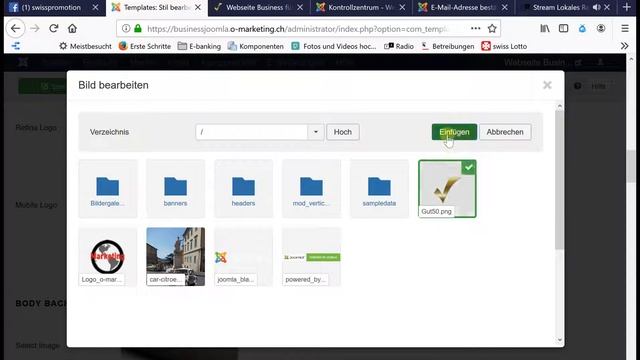
Task: Go back with the browser back arrow
Action: (16, 28)
